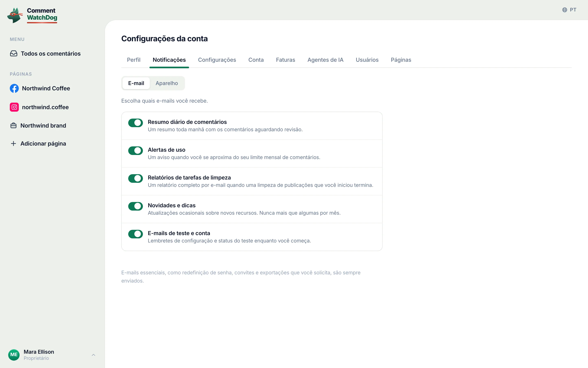Viewport: 588px width, 368px height.
Task: Click the Relatórios de tarefas de limpeza title
Action: 189,178
